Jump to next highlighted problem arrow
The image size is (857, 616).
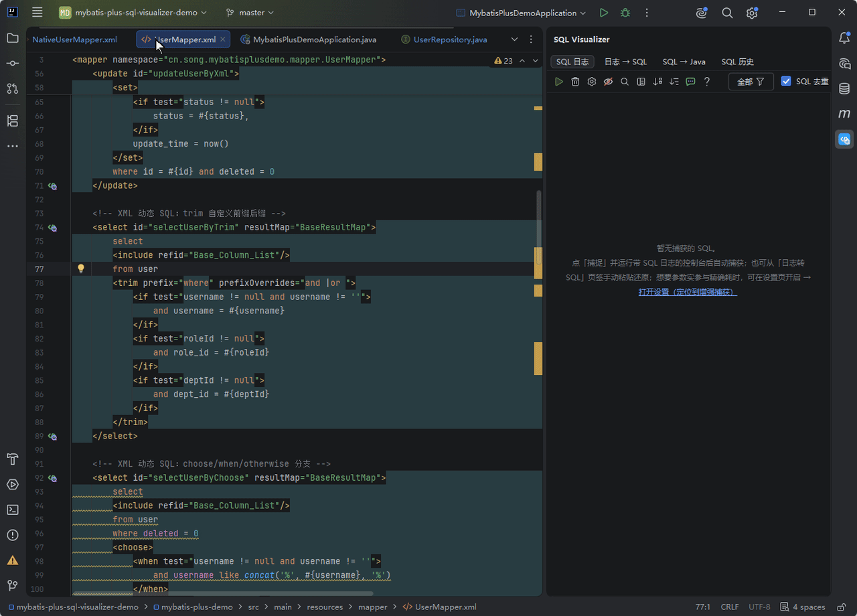point(536,61)
